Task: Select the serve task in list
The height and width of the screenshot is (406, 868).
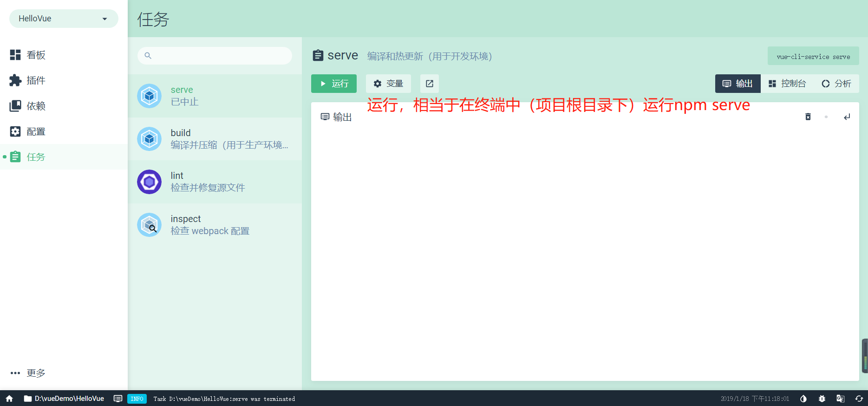Action: (x=215, y=96)
